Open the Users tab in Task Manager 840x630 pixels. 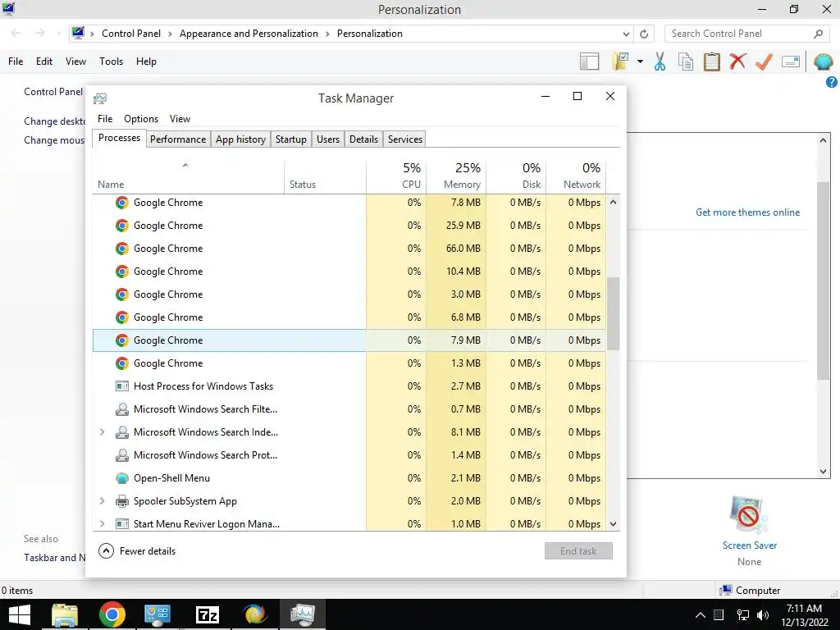click(x=328, y=139)
